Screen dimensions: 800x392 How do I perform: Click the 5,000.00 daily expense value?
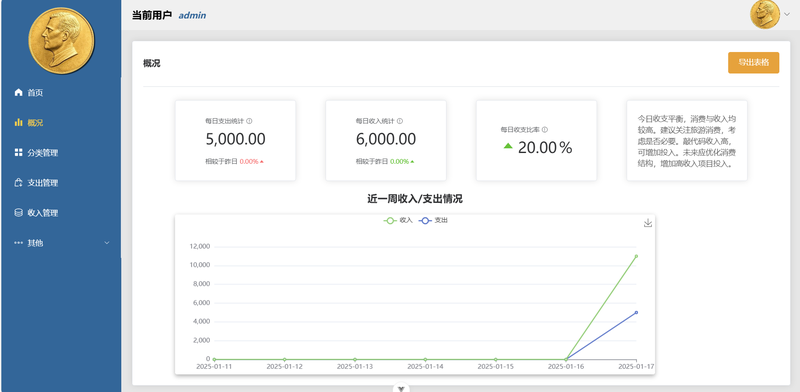tap(235, 139)
